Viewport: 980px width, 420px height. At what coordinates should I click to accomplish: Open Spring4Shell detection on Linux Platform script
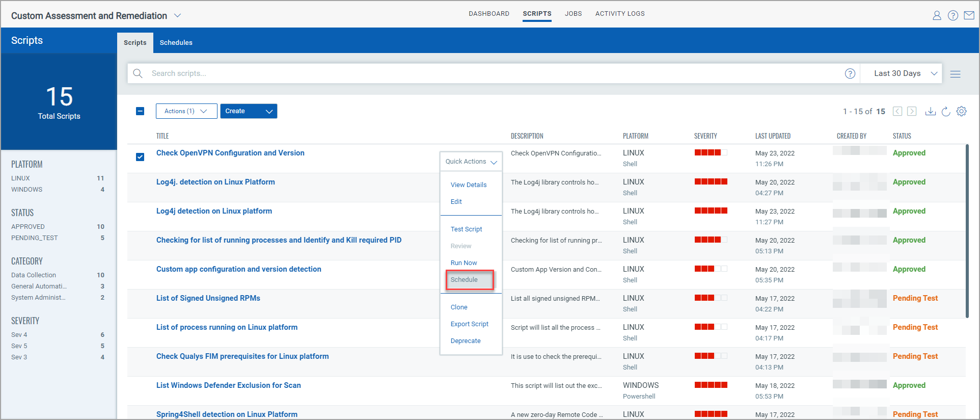227,414
